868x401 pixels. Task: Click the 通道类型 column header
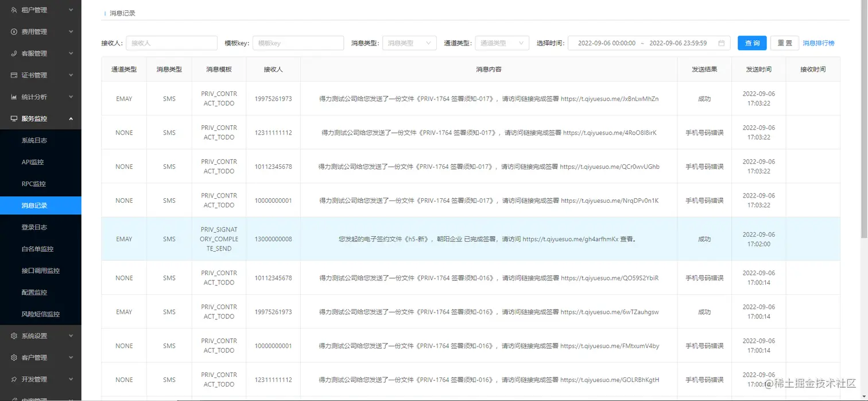[124, 70]
